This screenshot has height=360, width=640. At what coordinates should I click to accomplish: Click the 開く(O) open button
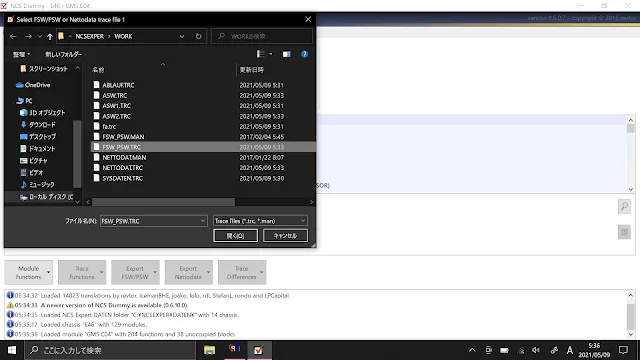[x=236, y=236]
